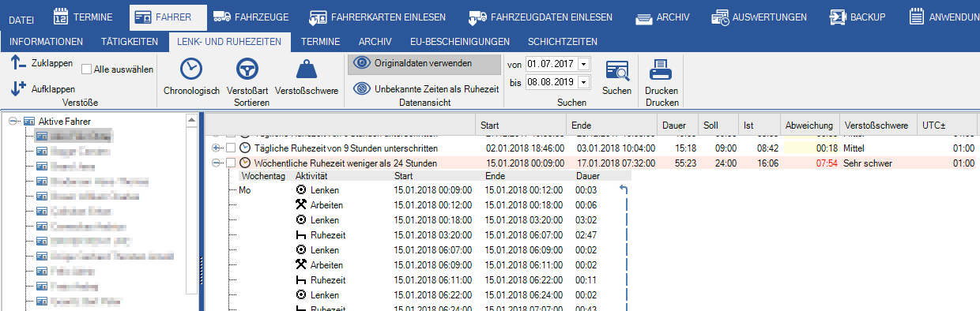Click Aufklappen to expand violations
Viewport: 980px width, 311px height.
click(x=43, y=88)
